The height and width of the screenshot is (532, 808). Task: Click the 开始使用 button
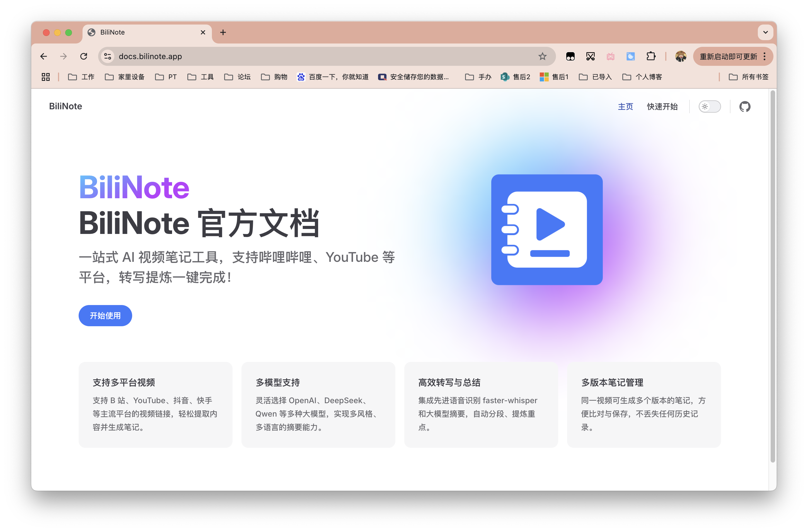[105, 315]
